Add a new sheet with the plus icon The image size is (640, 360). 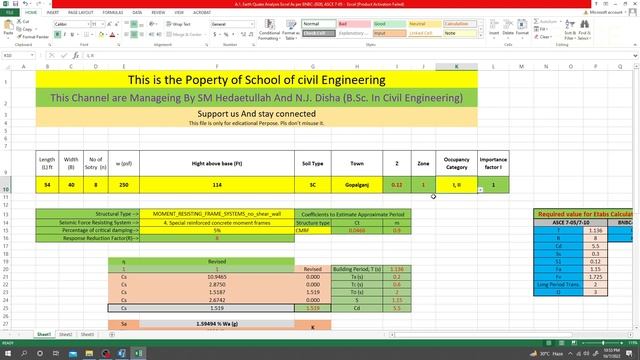(112, 334)
